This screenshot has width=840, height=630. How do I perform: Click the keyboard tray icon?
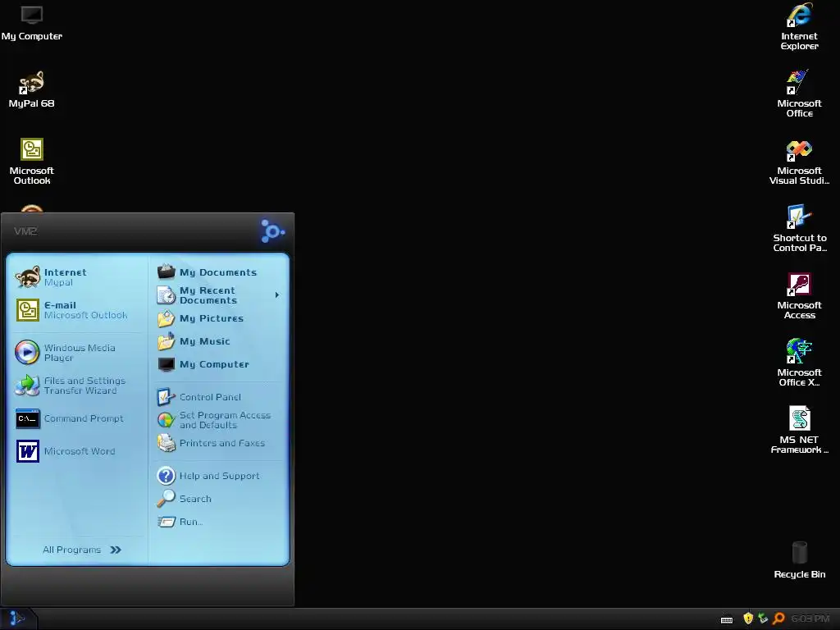click(x=727, y=620)
